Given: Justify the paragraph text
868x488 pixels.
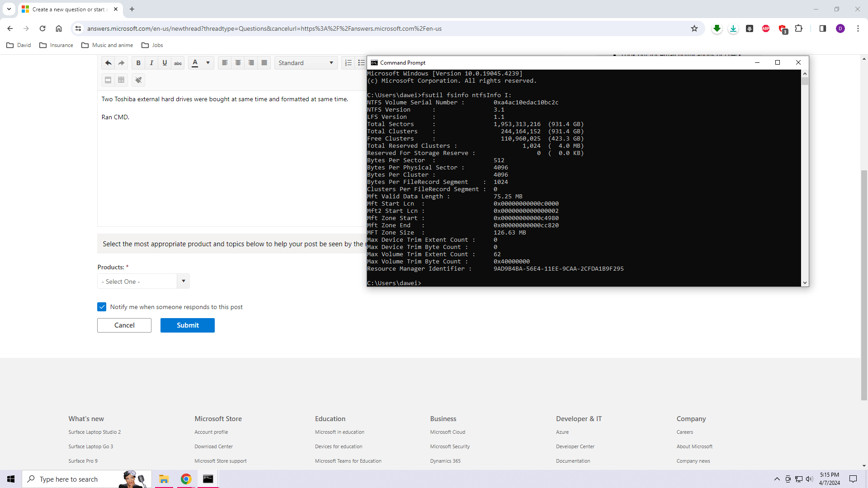Looking at the screenshot, I should click(264, 63).
